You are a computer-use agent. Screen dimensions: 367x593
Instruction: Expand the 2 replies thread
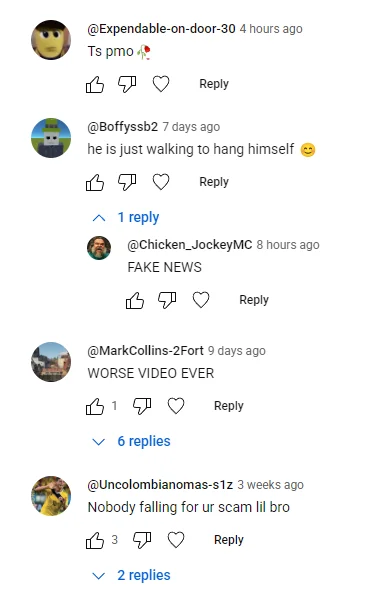point(131,575)
